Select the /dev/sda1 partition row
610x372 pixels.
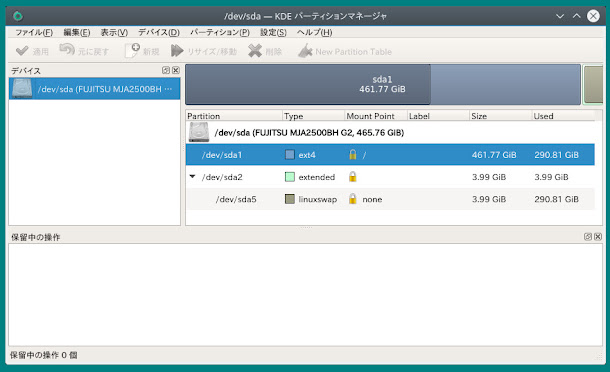pos(390,155)
